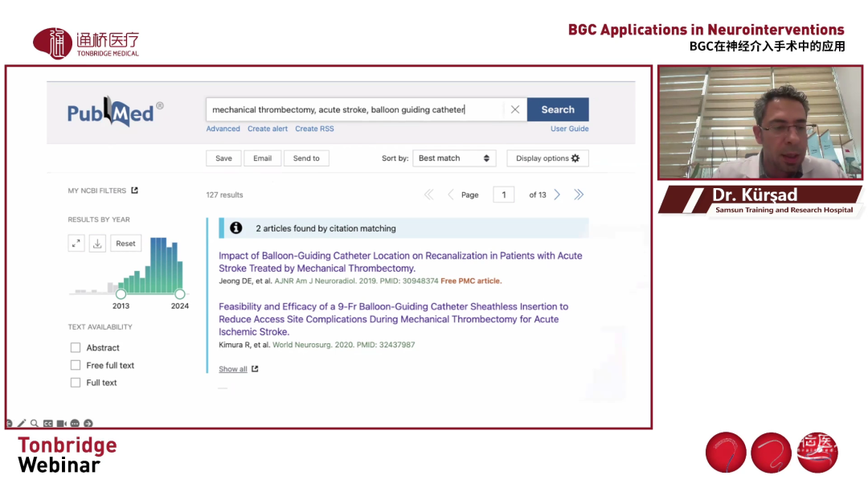Jump to the last results page
Viewport: 868px width, 488px height.
(579, 195)
